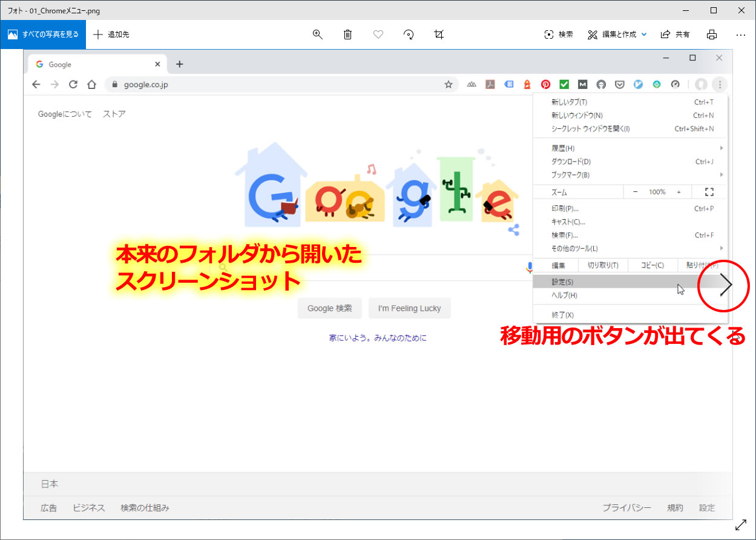The width and height of the screenshot is (756, 540).
Task: Open the Photos three-dot more menu
Action: tap(741, 35)
